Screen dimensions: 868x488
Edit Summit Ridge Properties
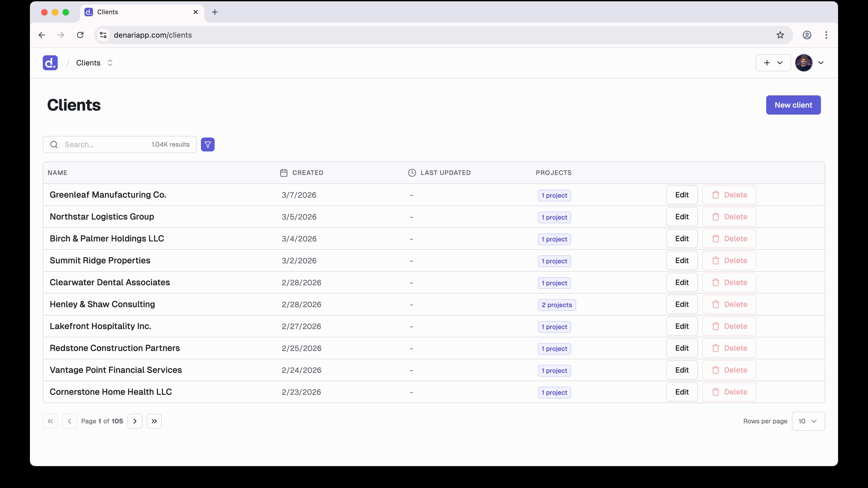tap(682, 261)
